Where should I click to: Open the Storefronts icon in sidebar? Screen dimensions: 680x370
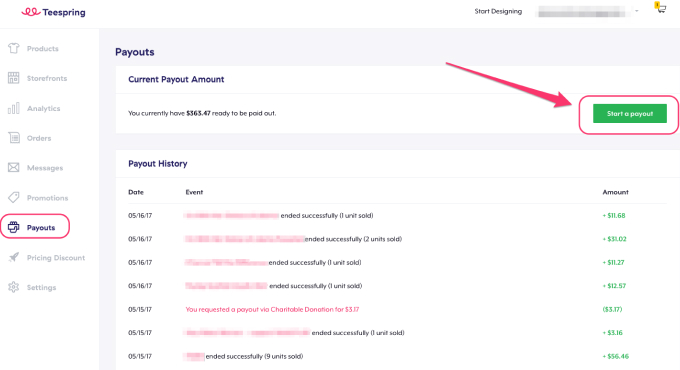tap(13, 78)
